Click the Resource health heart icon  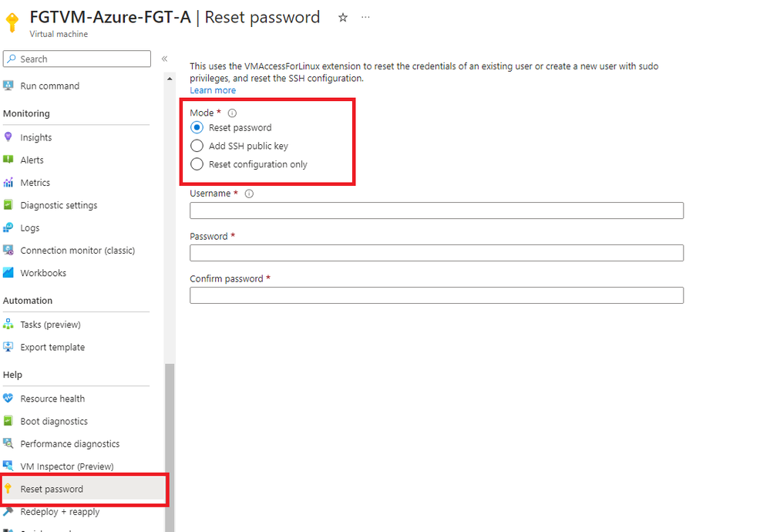8,399
